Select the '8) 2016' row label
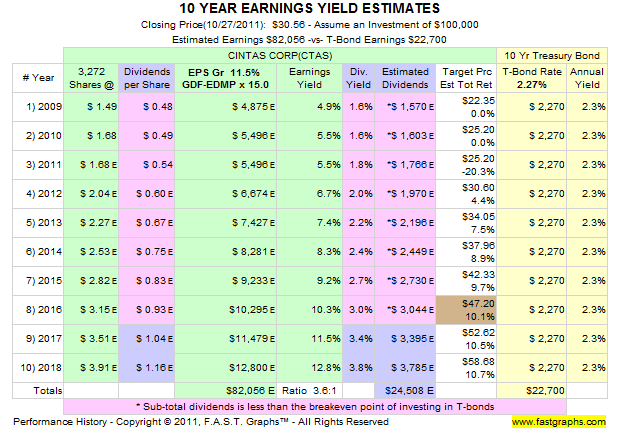 (x=38, y=310)
